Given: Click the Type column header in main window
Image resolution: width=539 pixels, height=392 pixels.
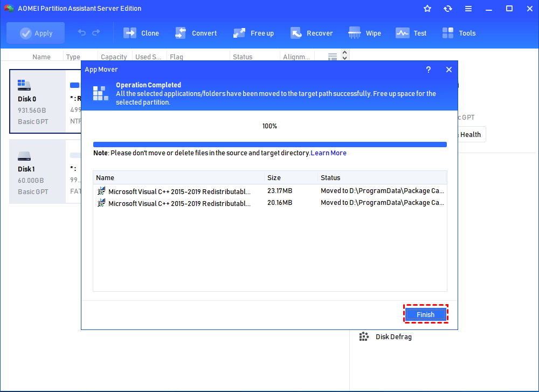Looking at the screenshot, I should click(x=73, y=57).
